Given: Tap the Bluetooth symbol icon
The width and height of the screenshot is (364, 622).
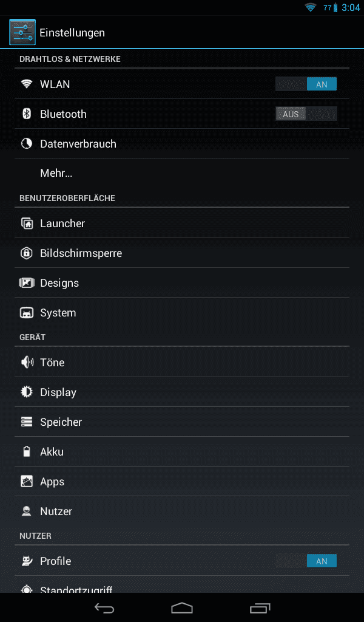Looking at the screenshot, I should point(27,114).
